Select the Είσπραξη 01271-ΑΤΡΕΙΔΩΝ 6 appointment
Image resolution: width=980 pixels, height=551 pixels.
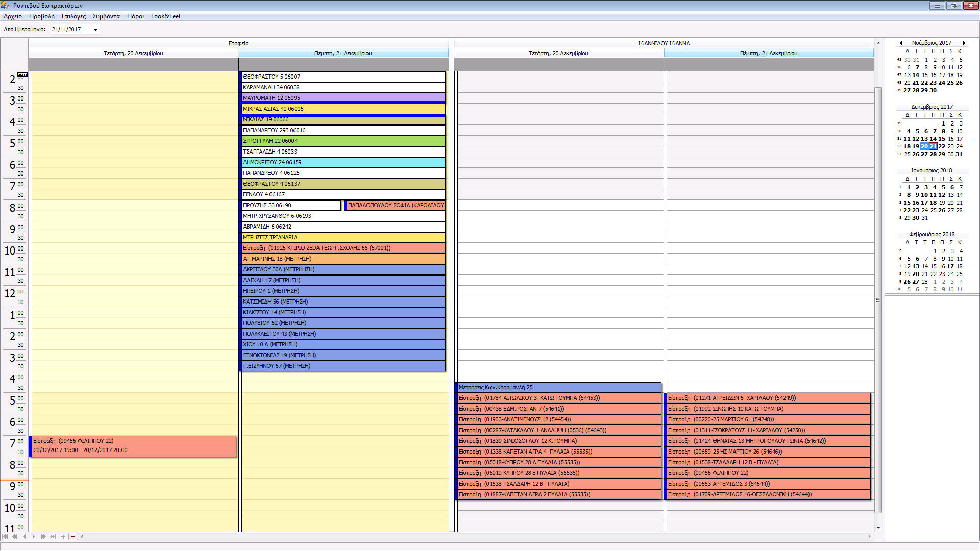click(x=768, y=398)
